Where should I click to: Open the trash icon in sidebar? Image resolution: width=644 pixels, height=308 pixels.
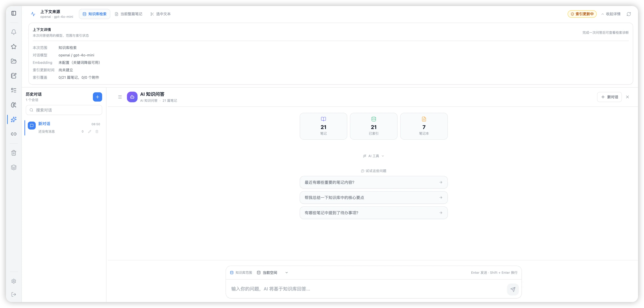(x=14, y=153)
